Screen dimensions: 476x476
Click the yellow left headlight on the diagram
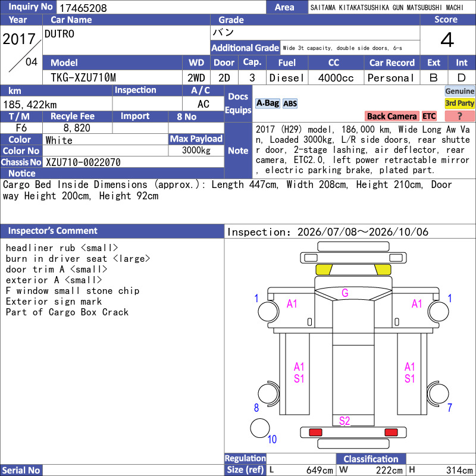coord(324,270)
